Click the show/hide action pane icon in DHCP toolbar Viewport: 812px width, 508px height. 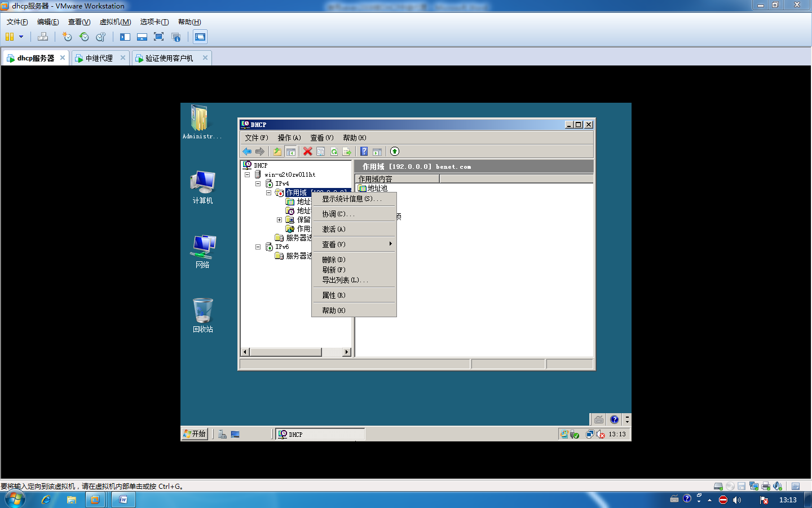pos(377,151)
